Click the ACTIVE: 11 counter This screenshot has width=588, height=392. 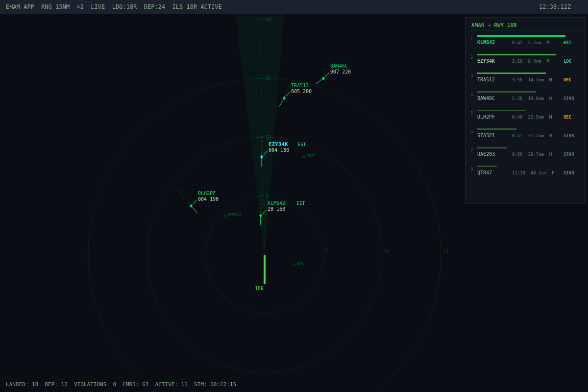[171, 385]
